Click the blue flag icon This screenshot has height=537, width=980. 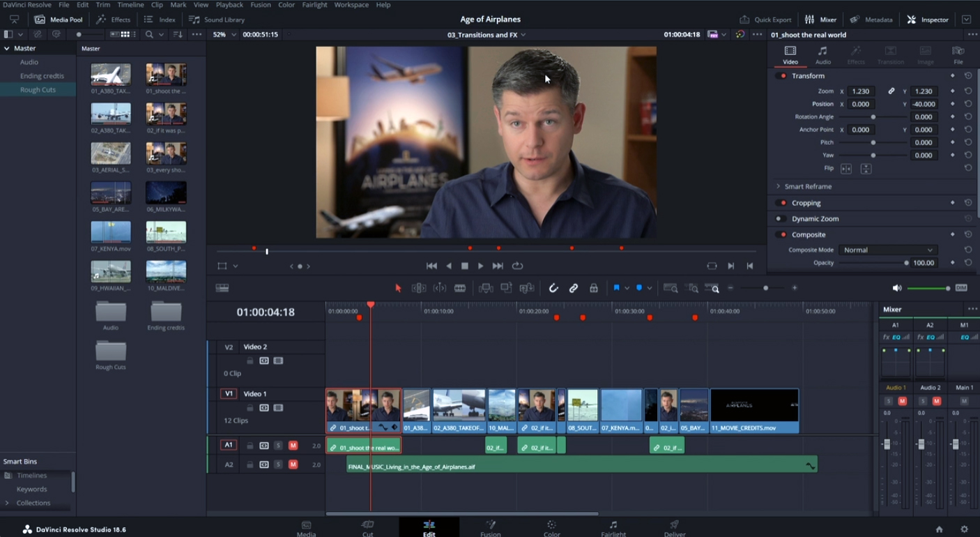click(x=616, y=288)
